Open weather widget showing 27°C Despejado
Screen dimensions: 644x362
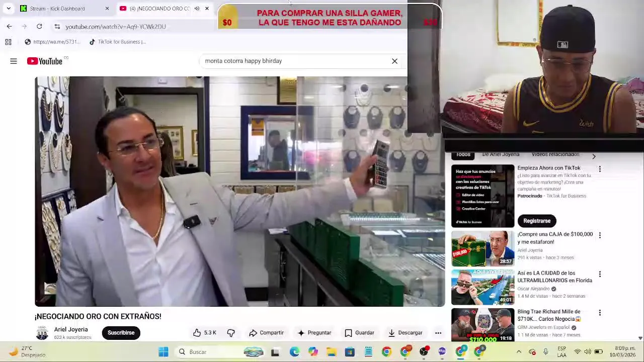point(28,351)
